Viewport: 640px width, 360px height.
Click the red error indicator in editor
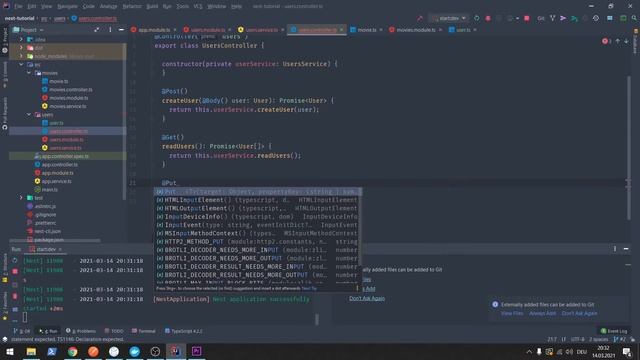[606, 41]
